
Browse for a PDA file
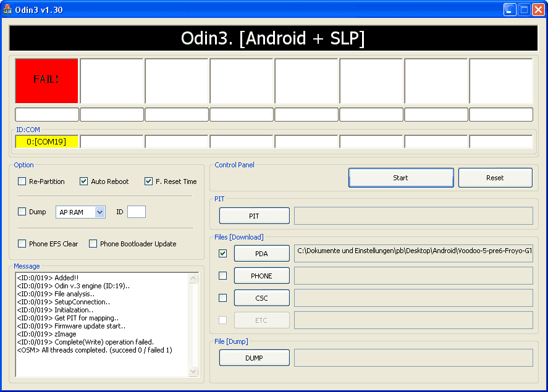(x=261, y=254)
